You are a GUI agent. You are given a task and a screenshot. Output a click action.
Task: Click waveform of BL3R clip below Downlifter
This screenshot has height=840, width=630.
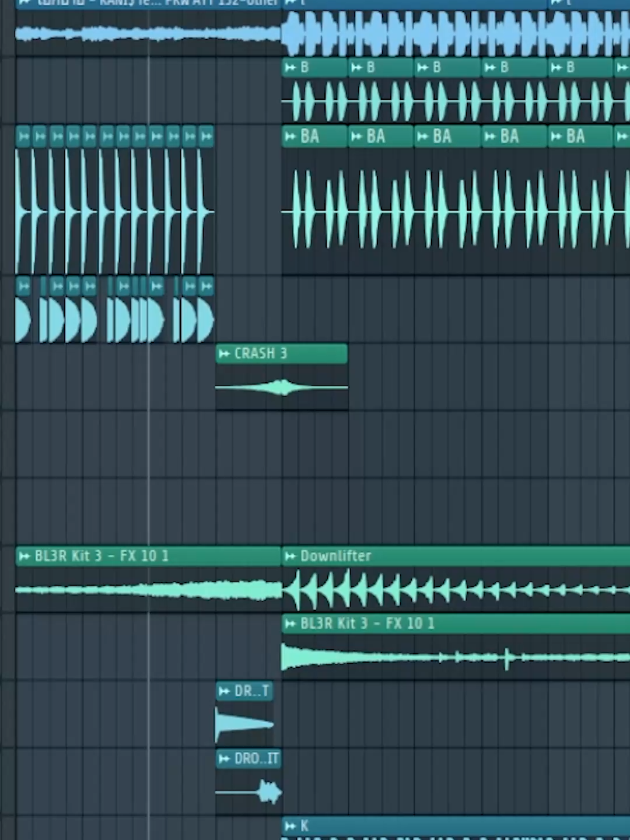pyautogui.click(x=456, y=657)
